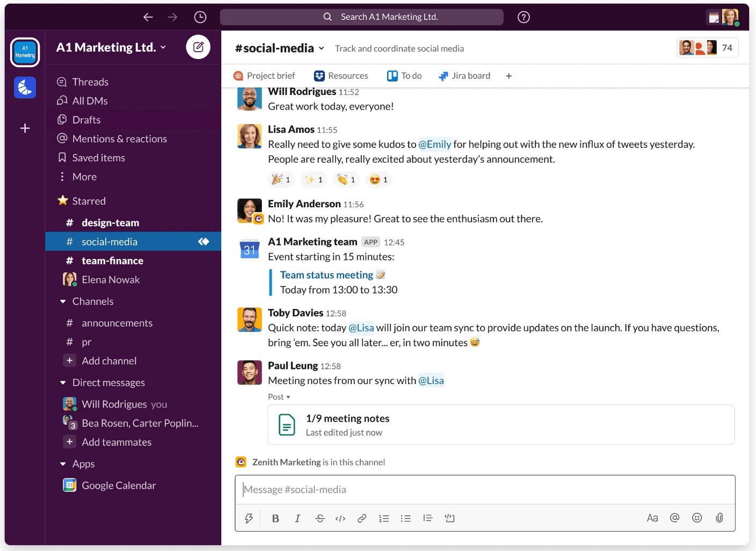Toggle the heart-eyes emoji reaction

point(379,180)
